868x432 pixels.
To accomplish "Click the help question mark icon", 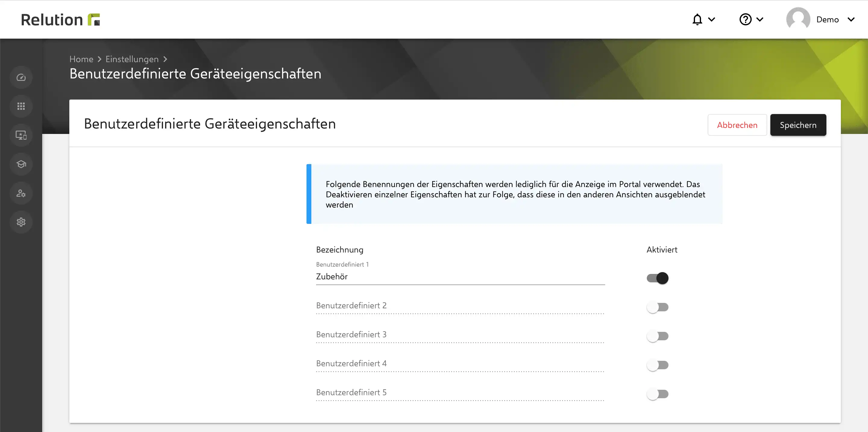I will pos(745,20).
